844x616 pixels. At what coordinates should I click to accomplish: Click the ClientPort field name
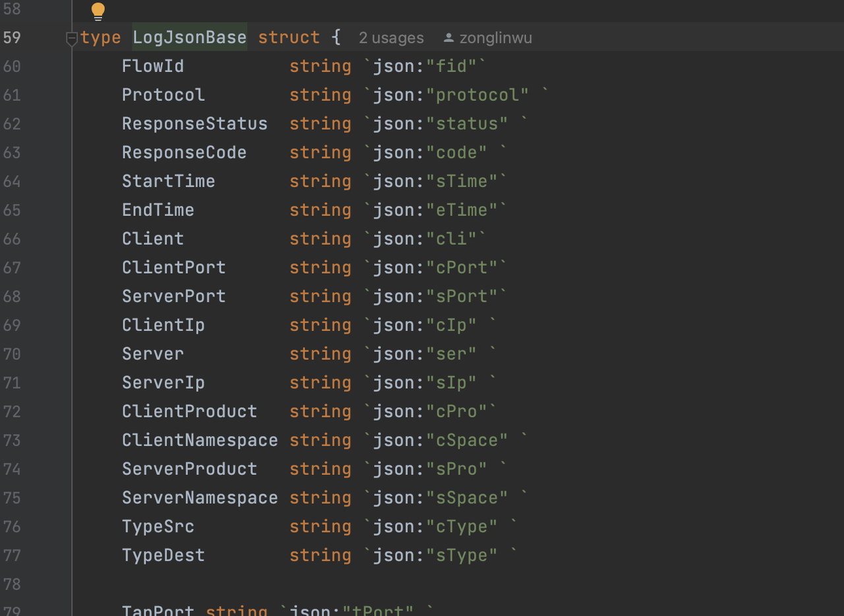click(x=173, y=267)
